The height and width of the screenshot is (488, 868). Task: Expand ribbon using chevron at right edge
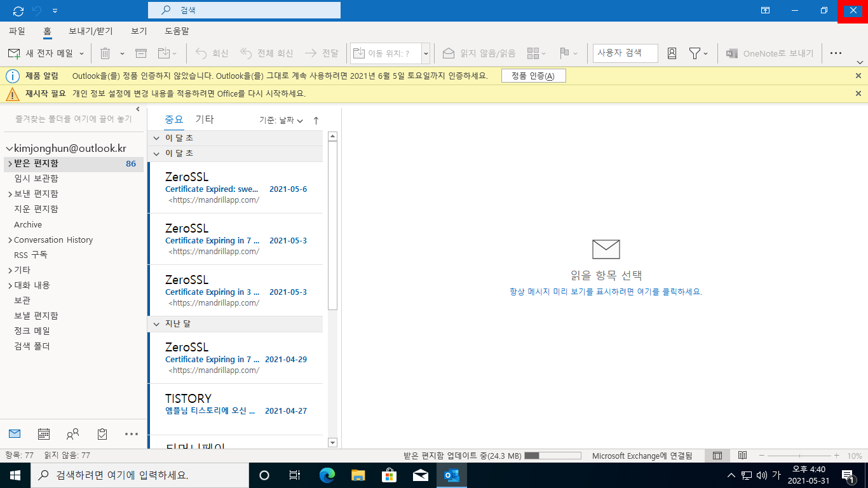pyautogui.click(x=860, y=62)
